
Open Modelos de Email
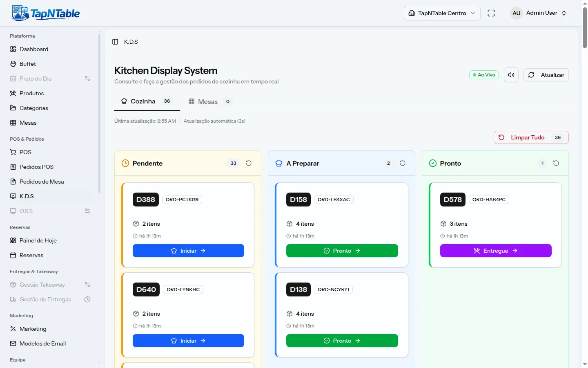[x=50, y=343]
